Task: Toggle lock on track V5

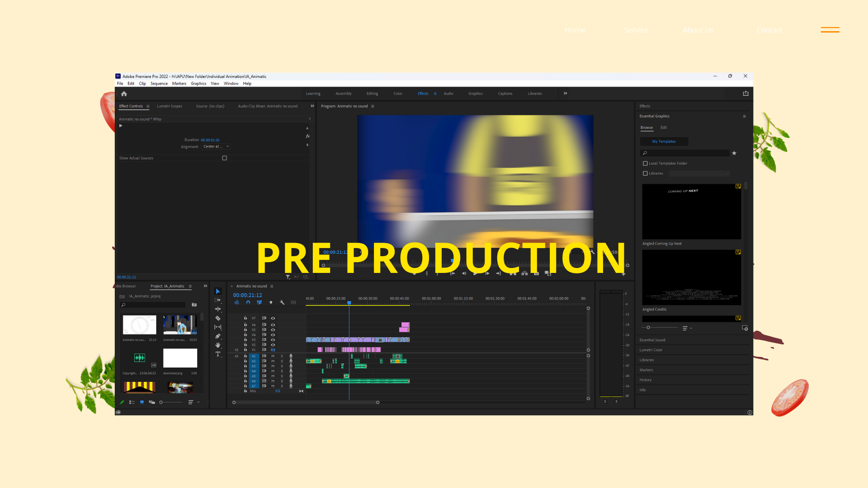Action: click(245, 330)
